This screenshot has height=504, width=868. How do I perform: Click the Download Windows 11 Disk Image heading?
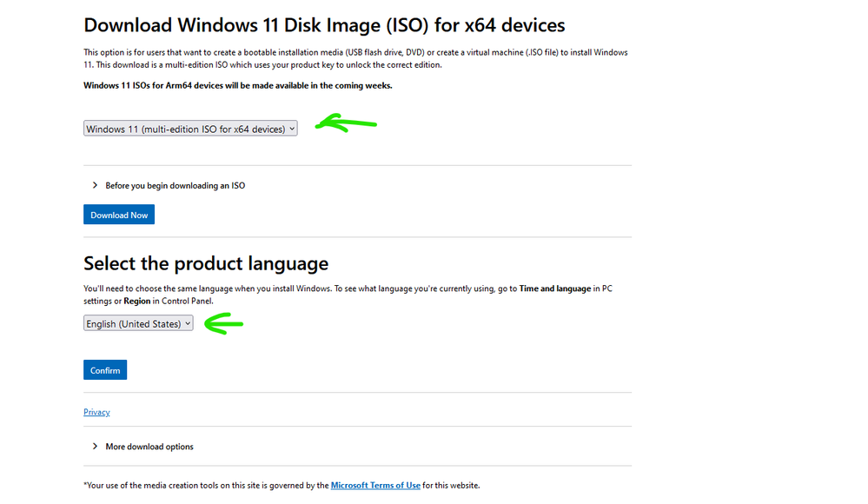point(324,25)
